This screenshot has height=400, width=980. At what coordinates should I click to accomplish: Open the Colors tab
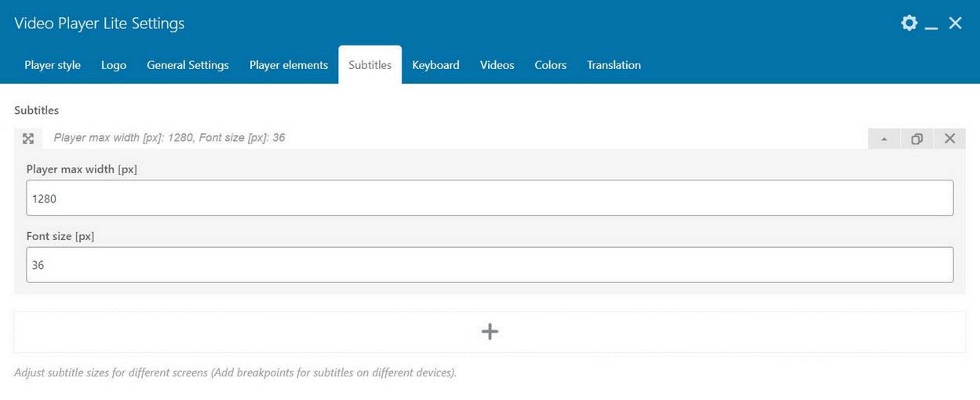550,65
